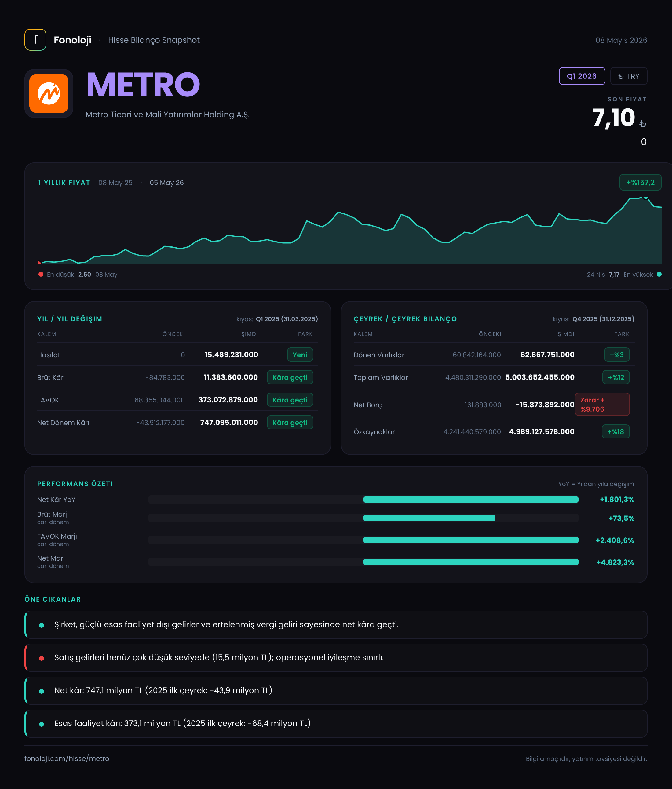Click the date '08 Mayıs 2026'
Viewport: 672px width, 789px height.
pyautogui.click(x=621, y=40)
